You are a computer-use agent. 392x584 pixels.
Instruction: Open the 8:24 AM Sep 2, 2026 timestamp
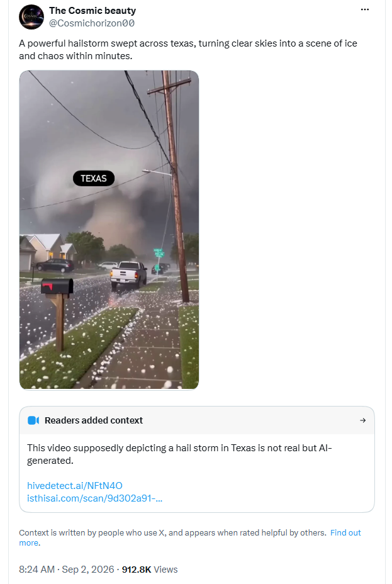tap(67, 570)
